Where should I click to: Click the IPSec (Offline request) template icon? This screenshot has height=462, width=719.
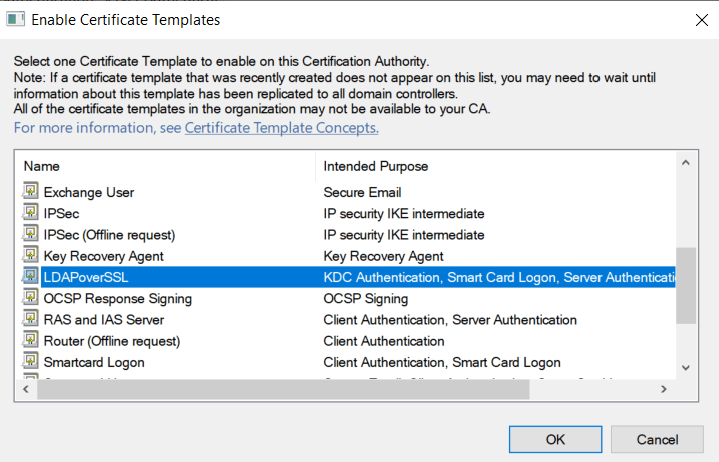pos(31,235)
